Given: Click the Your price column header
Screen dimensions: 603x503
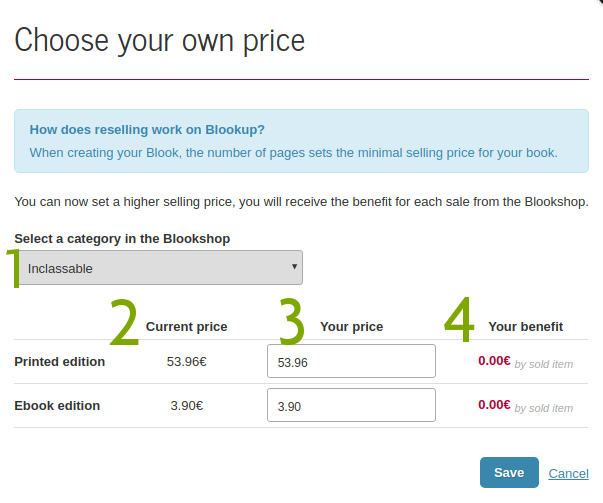Looking at the screenshot, I should (351, 326).
